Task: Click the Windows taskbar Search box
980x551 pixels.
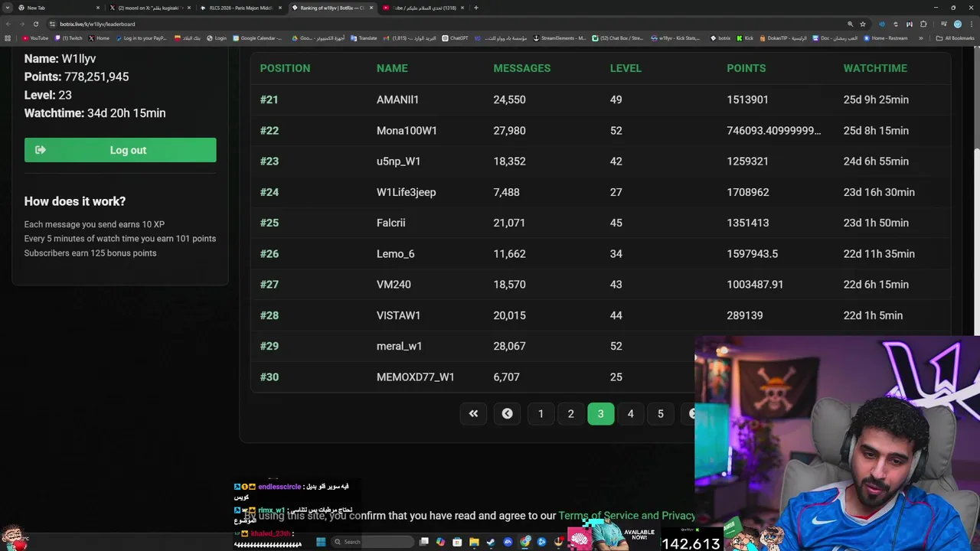Action: 372,542
